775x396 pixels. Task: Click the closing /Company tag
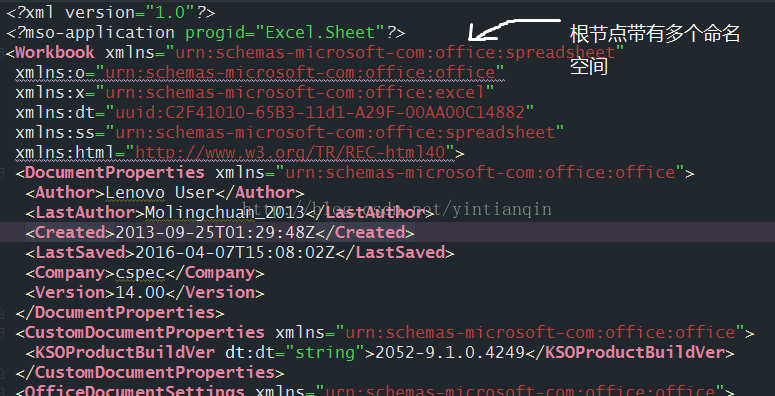(215, 272)
